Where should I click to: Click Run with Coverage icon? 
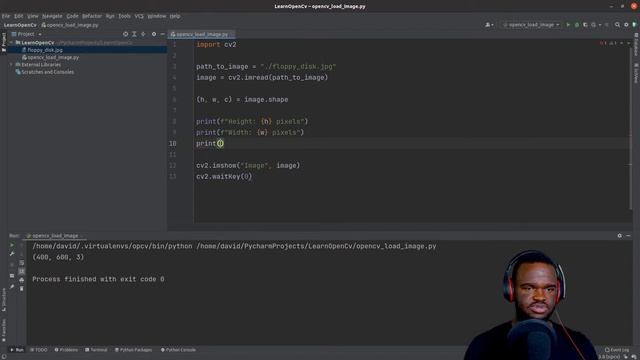click(585, 25)
